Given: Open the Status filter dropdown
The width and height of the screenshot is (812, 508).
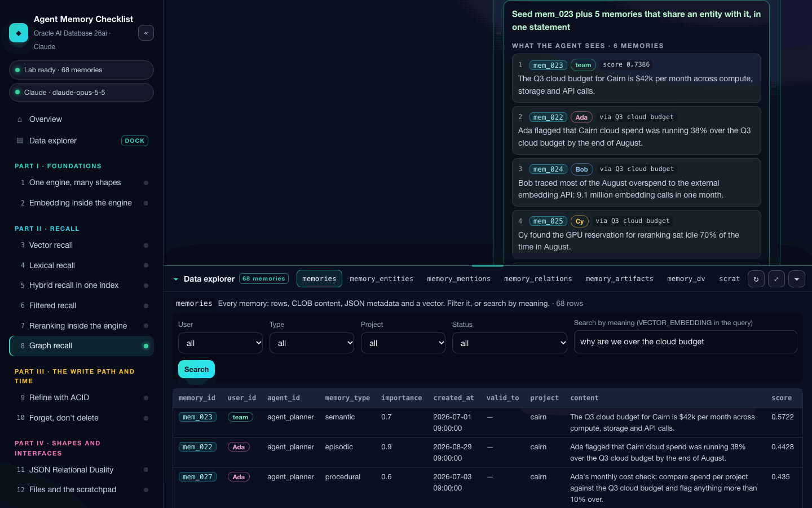Looking at the screenshot, I should click(x=510, y=343).
